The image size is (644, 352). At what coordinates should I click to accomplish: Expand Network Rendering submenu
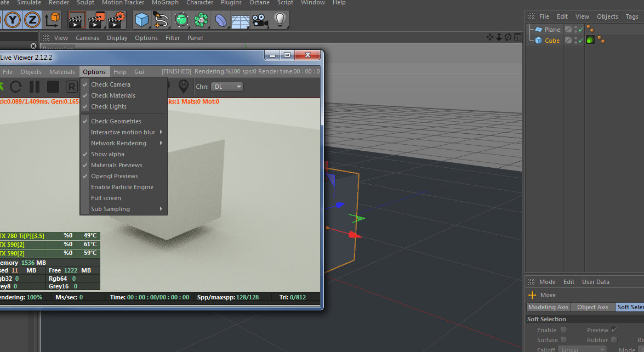[124, 143]
